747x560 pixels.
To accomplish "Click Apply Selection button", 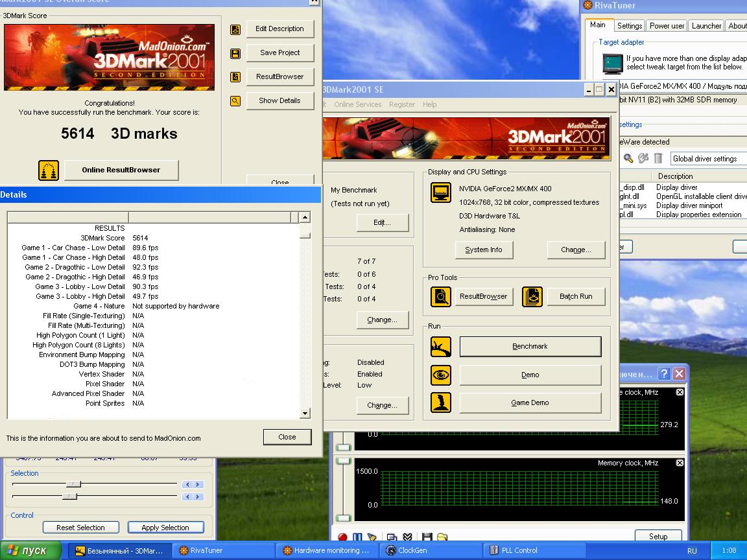I will click(x=165, y=528).
